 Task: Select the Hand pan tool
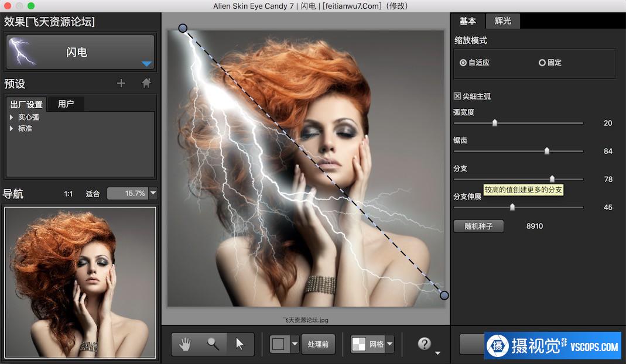(185, 344)
